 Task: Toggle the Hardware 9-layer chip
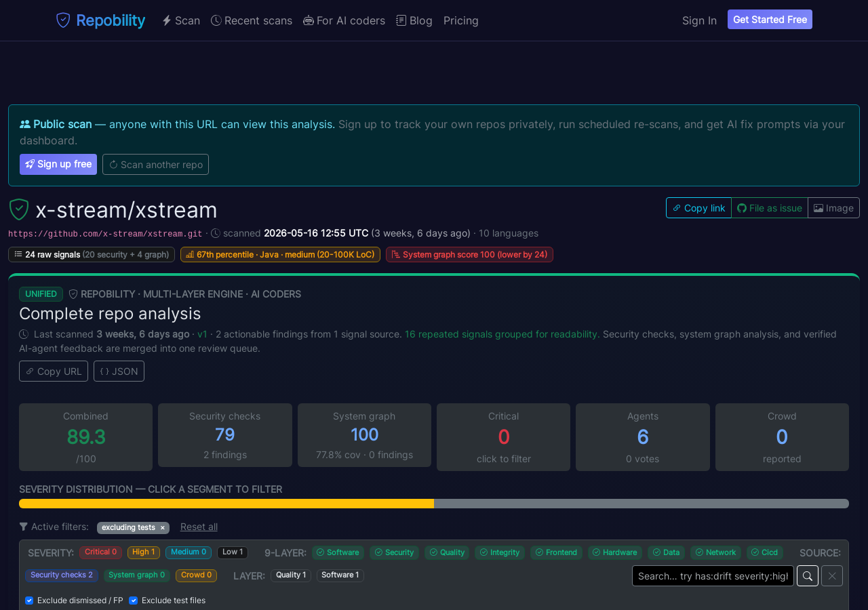point(615,552)
